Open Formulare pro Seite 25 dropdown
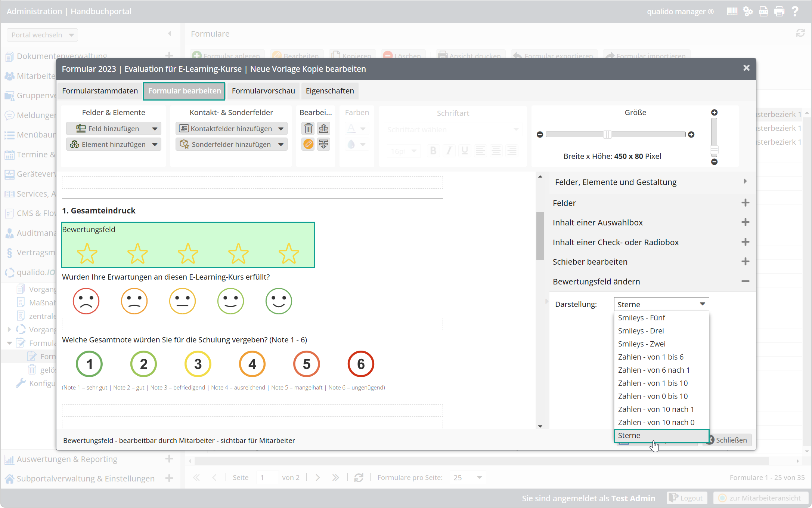Viewport: 812px width, 508px height. [468, 477]
